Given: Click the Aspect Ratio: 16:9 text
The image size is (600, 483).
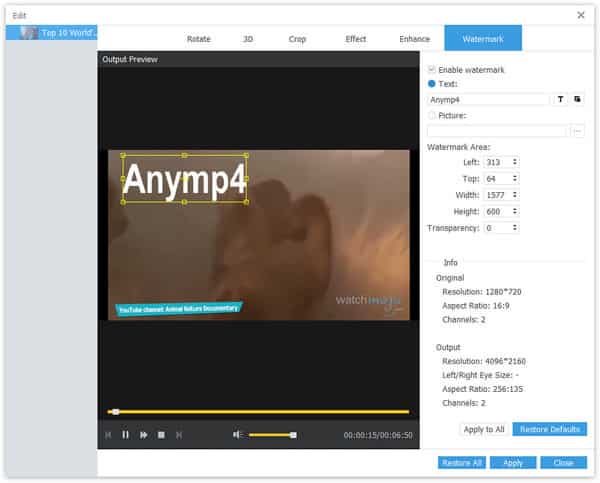Looking at the screenshot, I should [476, 305].
